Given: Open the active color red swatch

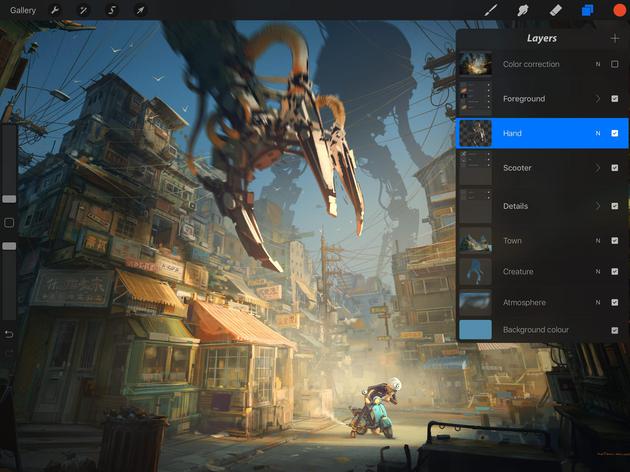Looking at the screenshot, I should point(619,10).
